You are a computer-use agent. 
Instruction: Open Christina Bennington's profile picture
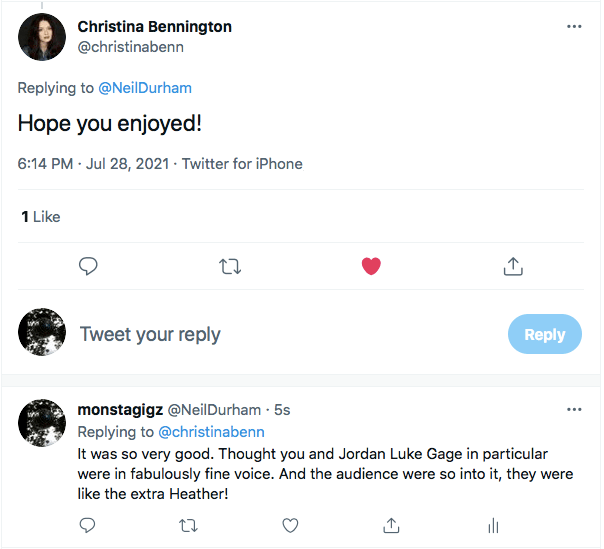tap(42, 37)
